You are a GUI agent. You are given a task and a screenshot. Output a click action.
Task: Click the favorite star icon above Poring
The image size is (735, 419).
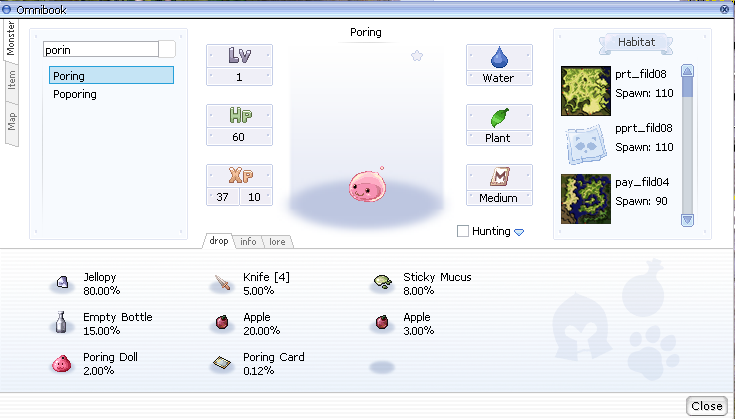tap(417, 56)
